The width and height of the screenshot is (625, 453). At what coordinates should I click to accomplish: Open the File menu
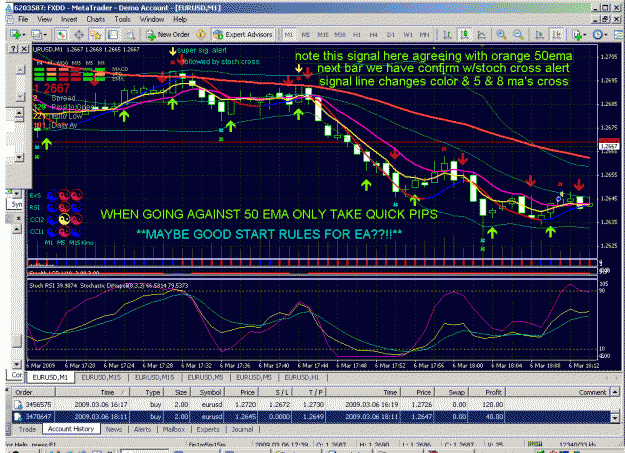(23, 19)
